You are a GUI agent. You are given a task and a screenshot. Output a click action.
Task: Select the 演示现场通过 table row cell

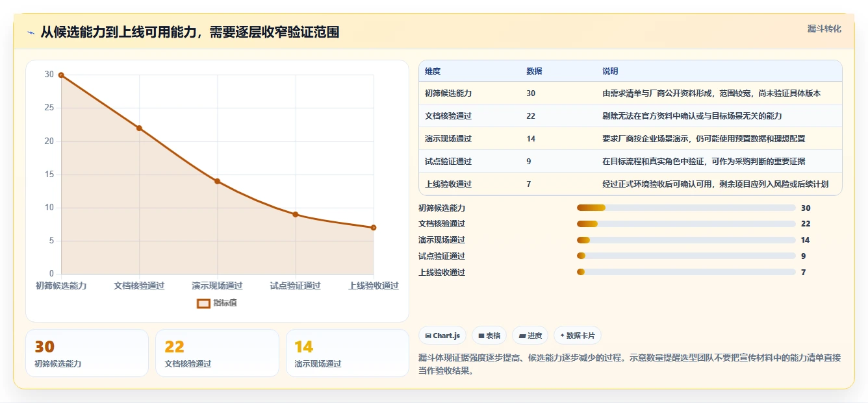(448, 139)
